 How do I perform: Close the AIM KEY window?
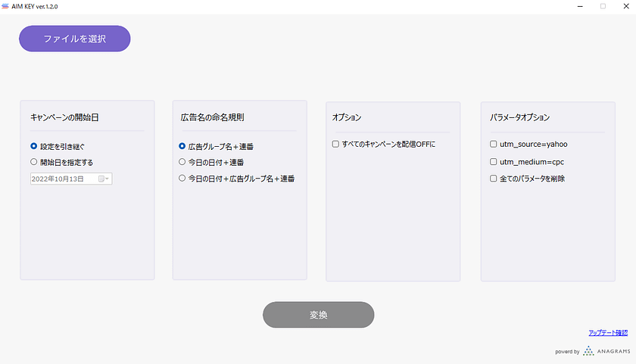[x=624, y=5]
